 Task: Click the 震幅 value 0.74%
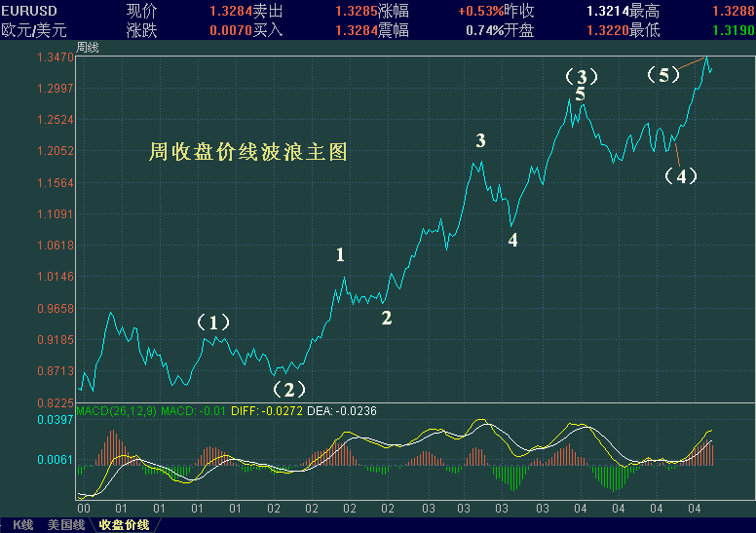[485, 30]
